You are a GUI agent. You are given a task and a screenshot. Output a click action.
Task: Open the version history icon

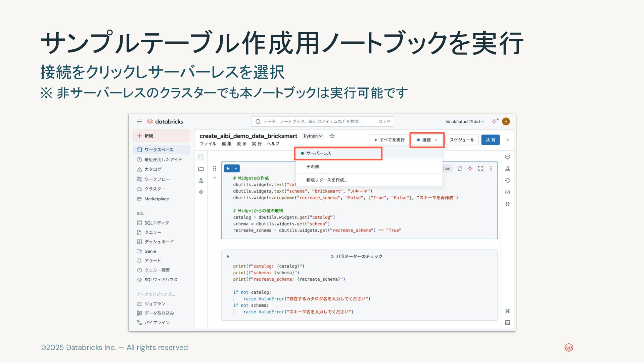(x=508, y=180)
